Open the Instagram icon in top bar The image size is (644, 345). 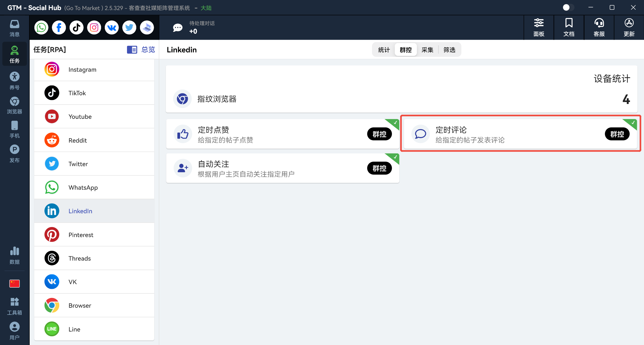tap(94, 28)
